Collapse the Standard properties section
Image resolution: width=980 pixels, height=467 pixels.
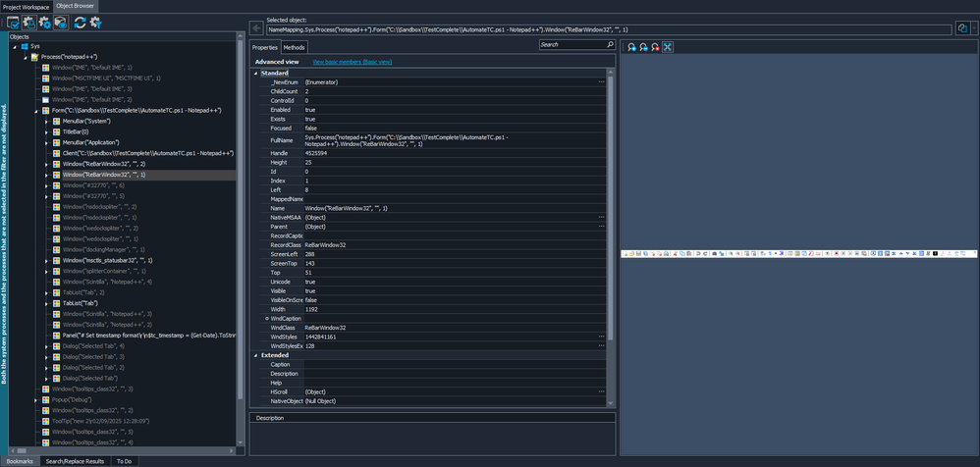pyautogui.click(x=256, y=74)
